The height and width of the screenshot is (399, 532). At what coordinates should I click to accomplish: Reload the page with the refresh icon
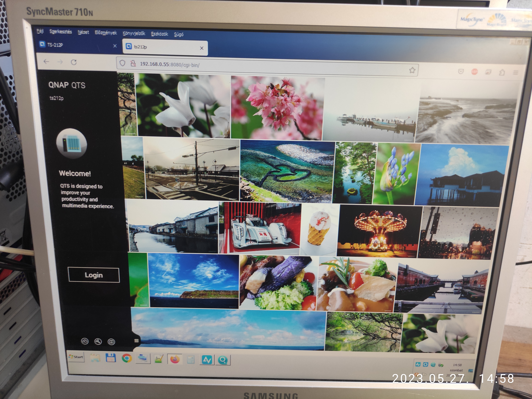coord(74,62)
